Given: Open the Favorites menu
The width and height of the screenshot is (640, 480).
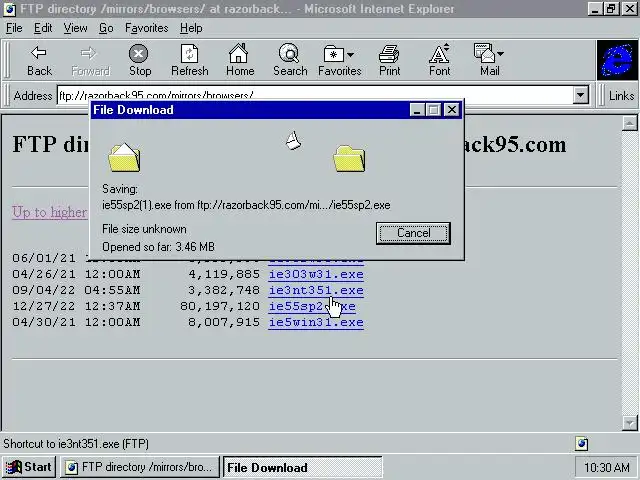Looking at the screenshot, I should [x=147, y=28].
